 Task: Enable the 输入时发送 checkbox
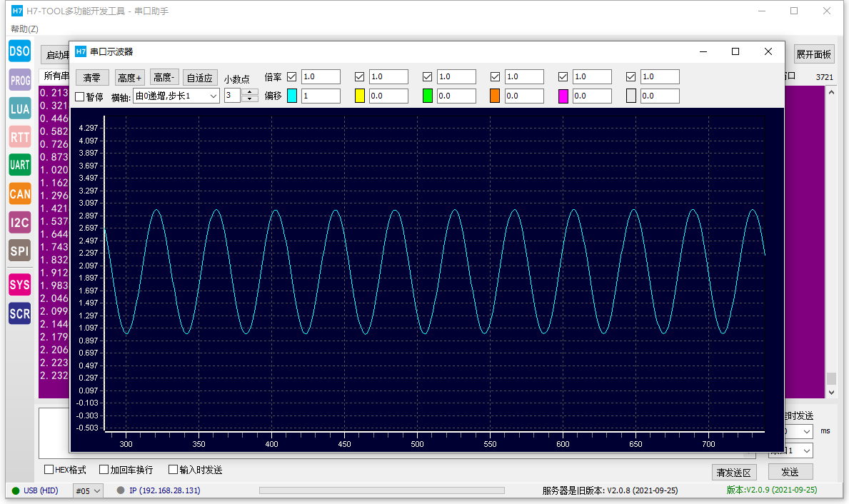click(x=174, y=469)
